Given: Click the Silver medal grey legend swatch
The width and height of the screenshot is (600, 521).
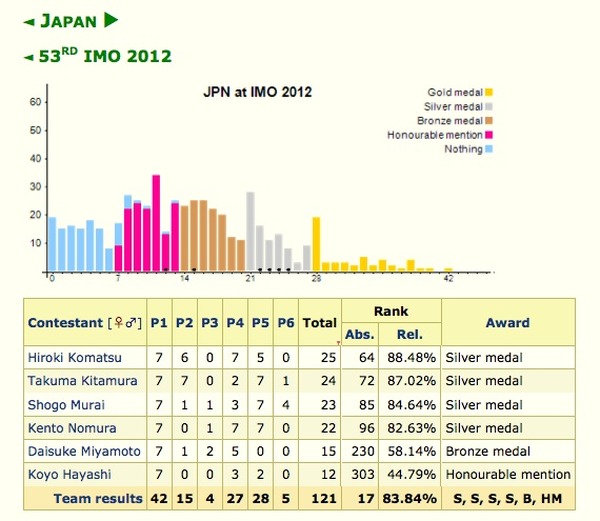Looking at the screenshot, I should pyautogui.click(x=489, y=106).
